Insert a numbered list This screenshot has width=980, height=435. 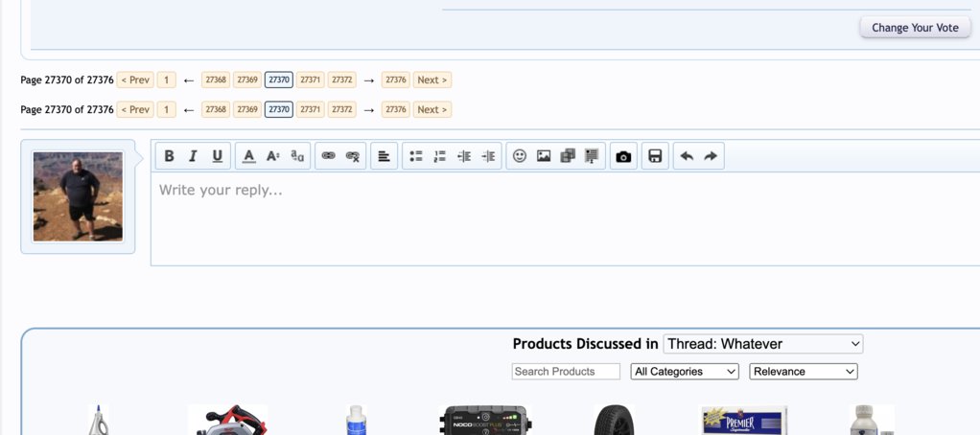pyautogui.click(x=440, y=156)
